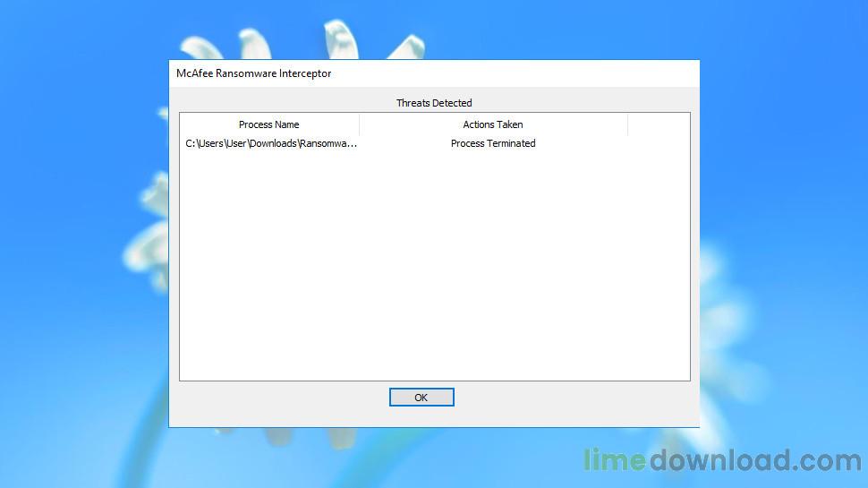Click the green "lime" watermark text
This screenshot has width=868, height=488.
[x=614, y=461]
